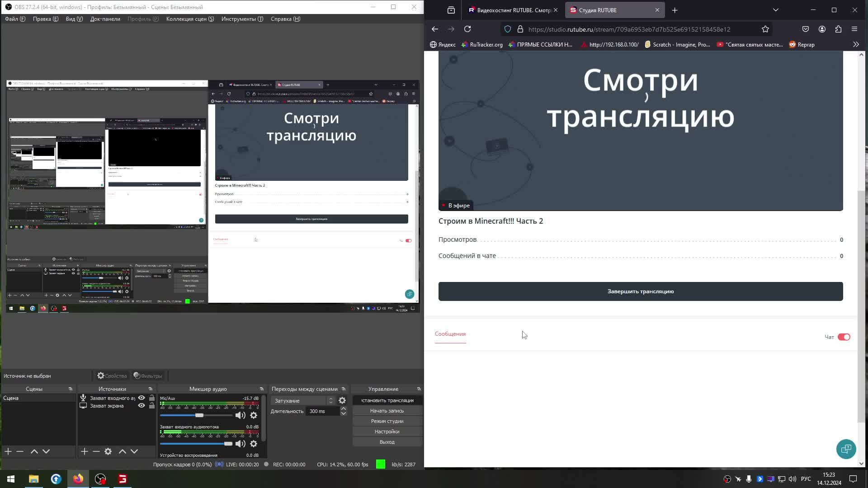
Task: Remove scene with minus icon in Scenes
Action: coord(20,451)
